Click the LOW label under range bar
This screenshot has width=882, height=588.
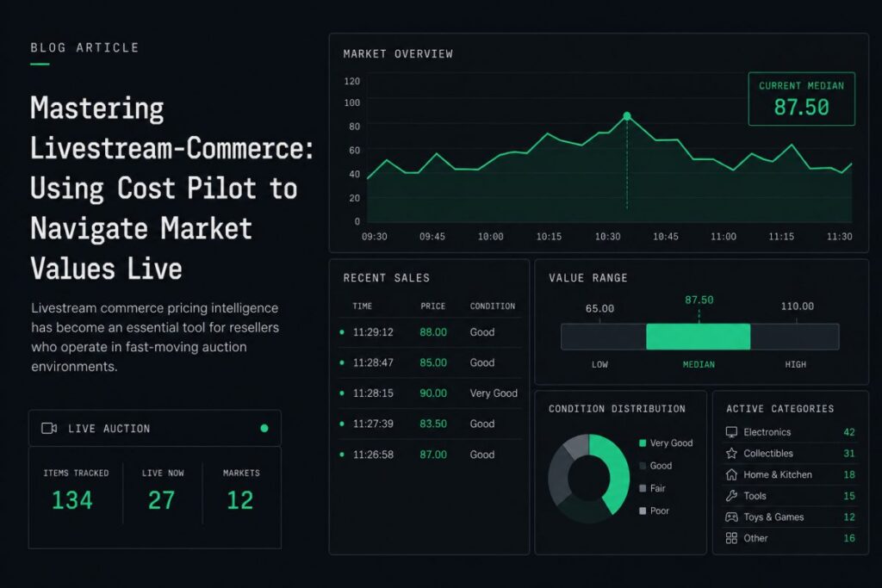[599, 364]
